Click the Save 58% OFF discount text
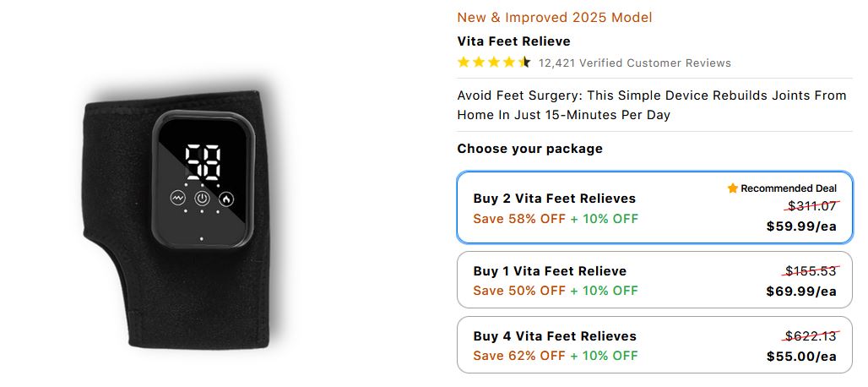868x387 pixels. pos(518,220)
